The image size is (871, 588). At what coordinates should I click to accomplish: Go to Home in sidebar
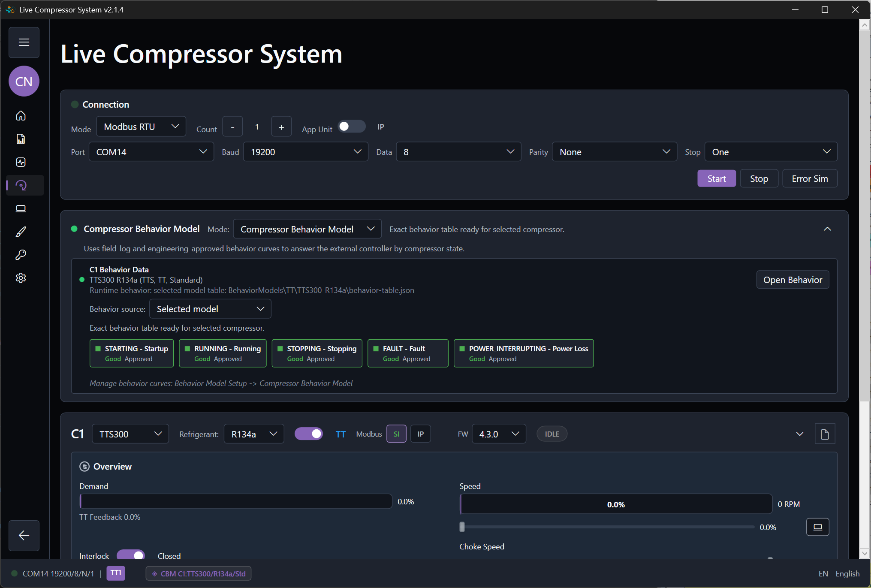tap(21, 116)
